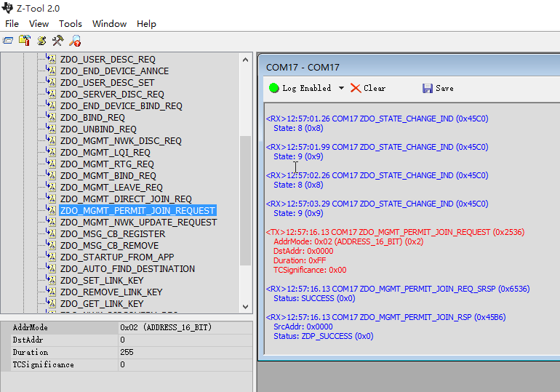Viewport: 560px width, 392px height.
Task: Select ZDO_SET_LINK_KEY command
Action: (102, 281)
